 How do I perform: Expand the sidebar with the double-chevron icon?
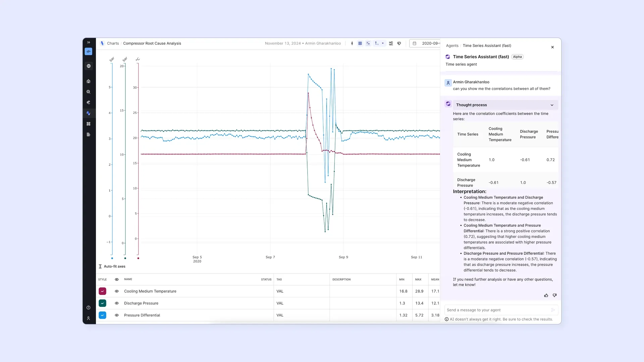click(x=89, y=43)
